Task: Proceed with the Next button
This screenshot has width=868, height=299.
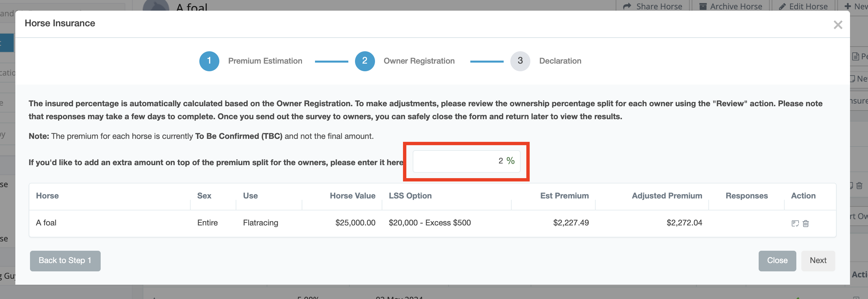Action: [818, 261]
